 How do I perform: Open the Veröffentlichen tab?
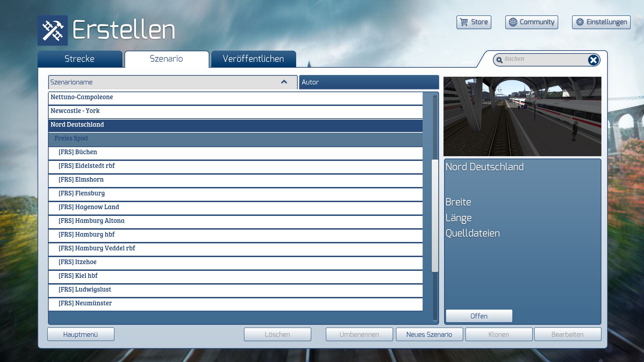(x=253, y=59)
